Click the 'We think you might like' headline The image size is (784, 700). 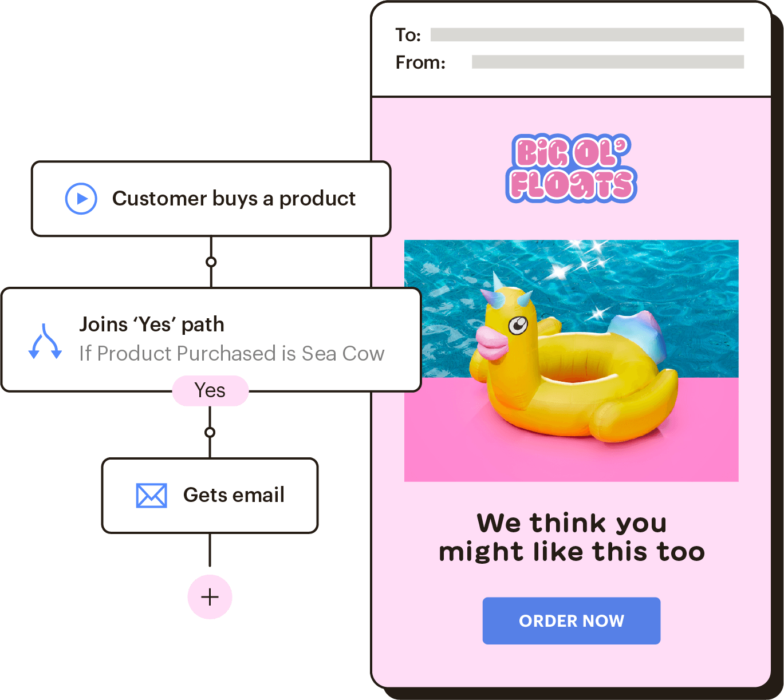coord(572,537)
